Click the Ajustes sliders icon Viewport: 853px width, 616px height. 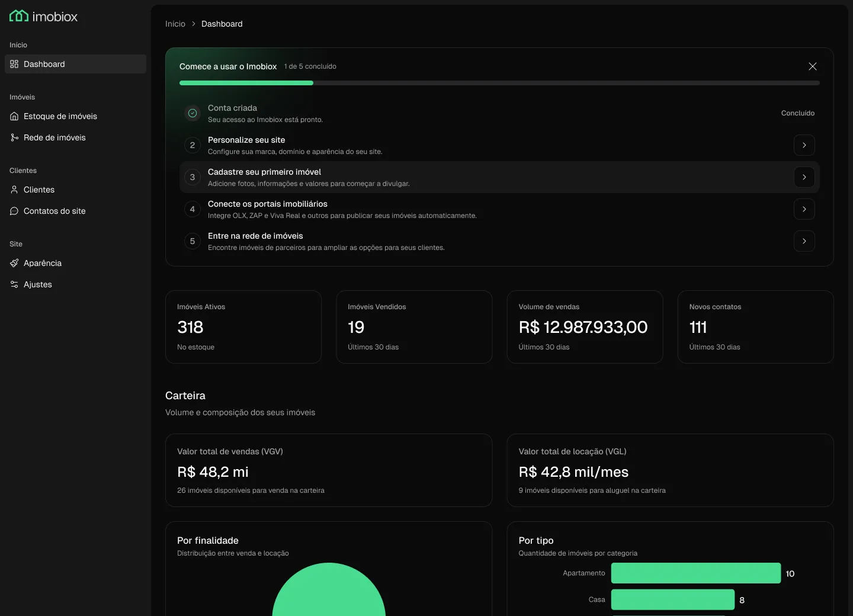click(14, 284)
